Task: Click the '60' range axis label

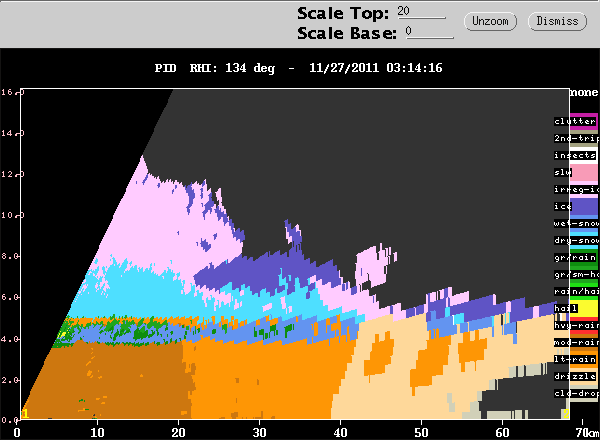Action: click(502, 433)
